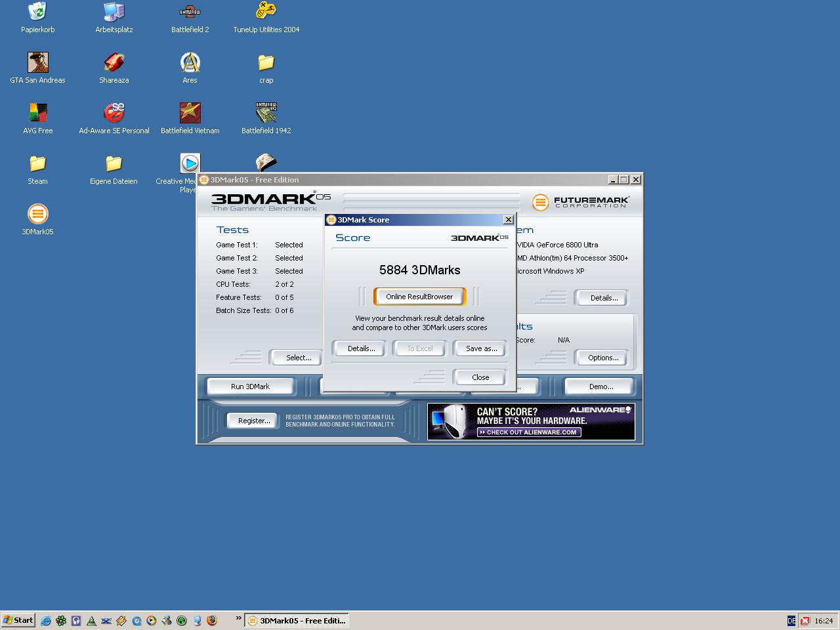Image resolution: width=840 pixels, height=630 pixels.
Task: Click the 3DMark05 taskbar button
Action: pyautogui.click(x=296, y=620)
